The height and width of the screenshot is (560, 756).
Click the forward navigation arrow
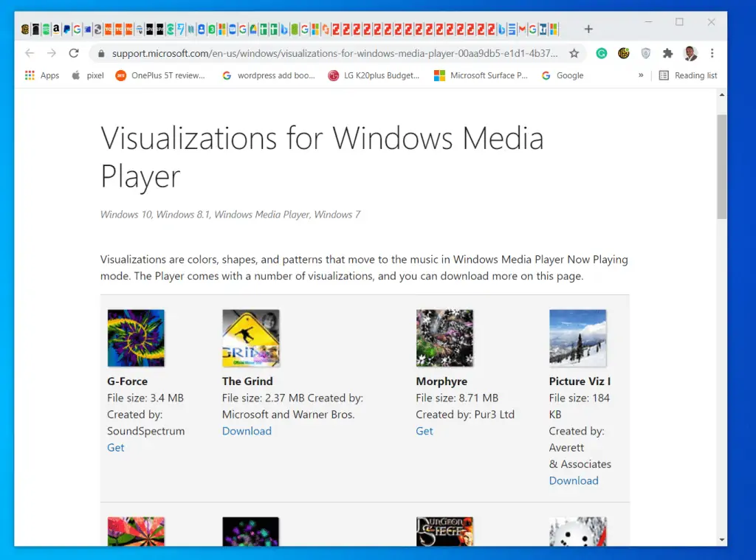(51, 53)
